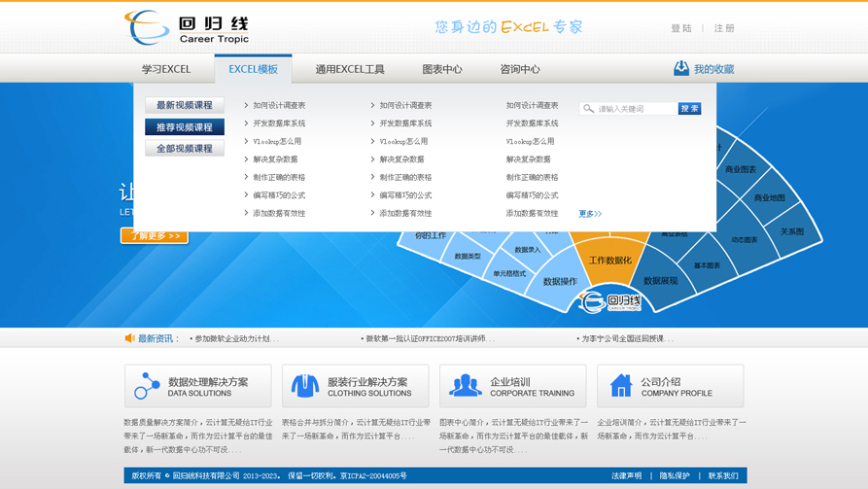Open the 学习EXCEL menu tab
The image size is (868, 489).
point(166,69)
